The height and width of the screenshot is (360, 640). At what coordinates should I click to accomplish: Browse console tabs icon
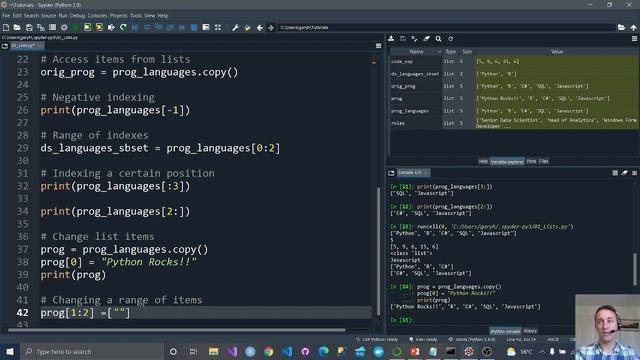391,173
